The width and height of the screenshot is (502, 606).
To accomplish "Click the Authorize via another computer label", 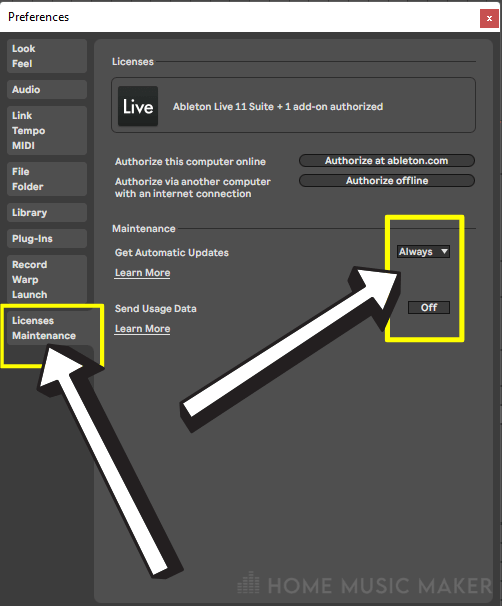I will click(192, 187).
